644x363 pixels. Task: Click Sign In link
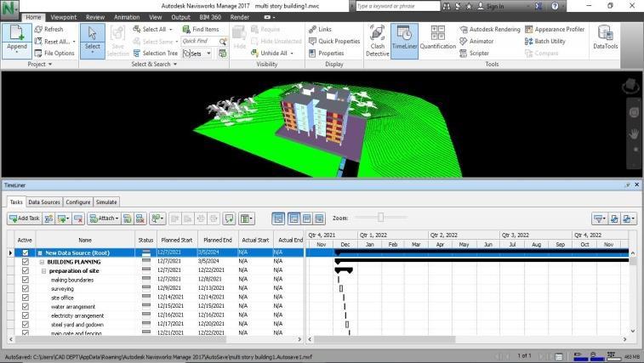tap(494, 6)
